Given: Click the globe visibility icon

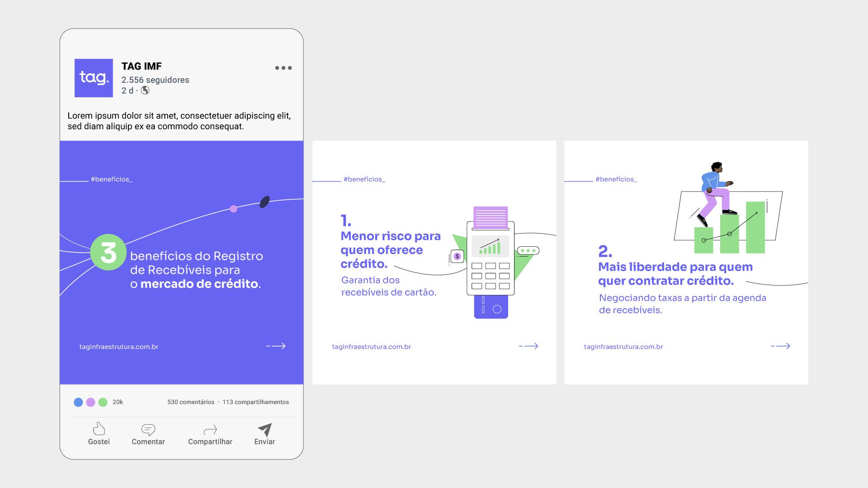Looking at the screenshot, I should (145, 90).
